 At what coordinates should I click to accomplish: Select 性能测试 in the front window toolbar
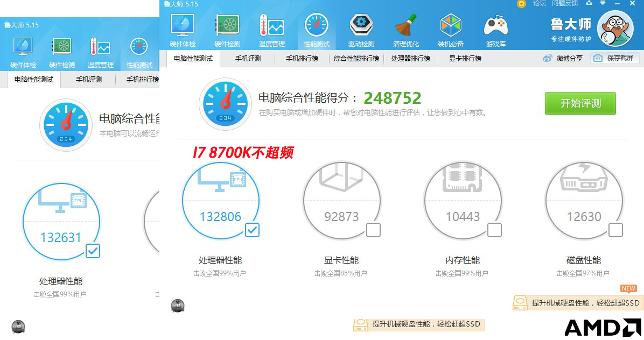pyautogui.click(x=317, y=30)
